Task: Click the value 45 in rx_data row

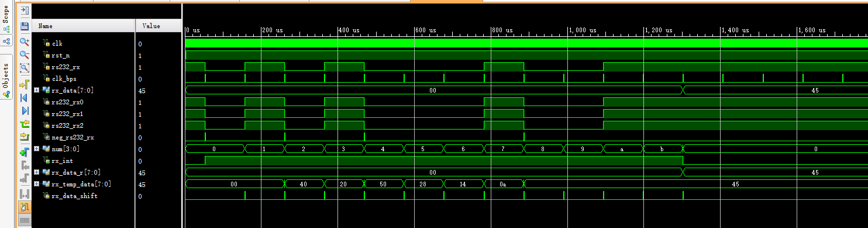Action: [x=142, y=91]
